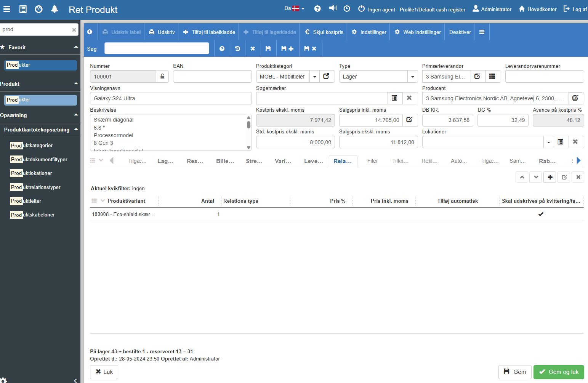Open the search tags list picker
Screen dimensions: 588x383
click(394, 98)
